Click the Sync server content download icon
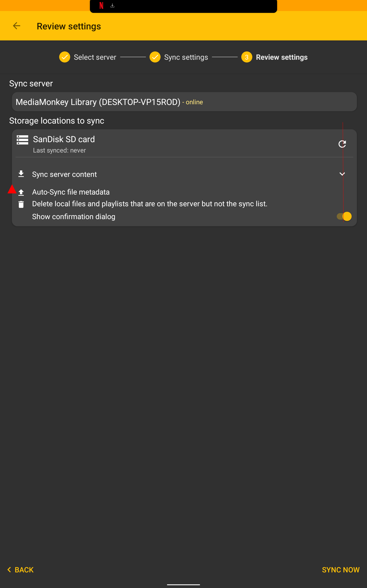 [21, 174]
